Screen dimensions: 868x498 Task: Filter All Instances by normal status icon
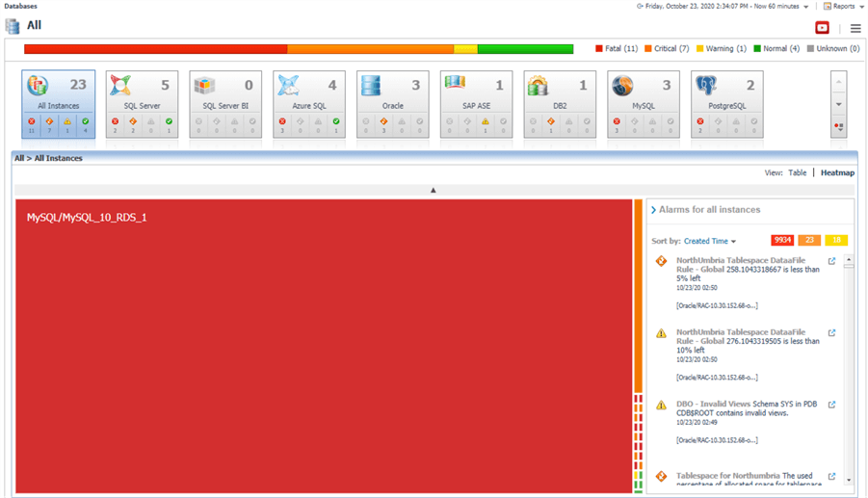coord(85,121)
